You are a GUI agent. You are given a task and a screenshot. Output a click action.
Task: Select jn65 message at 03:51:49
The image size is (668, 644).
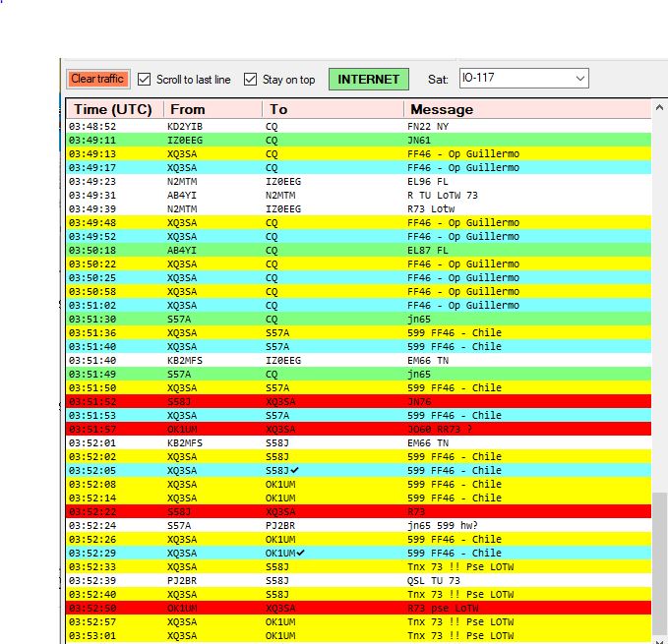coord(419,375)
